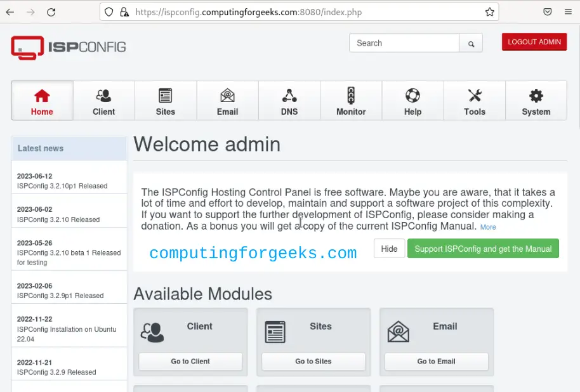The image size is (580, 392).
Task: Click the Client people icon in top navigation
Action: point(103,96)
